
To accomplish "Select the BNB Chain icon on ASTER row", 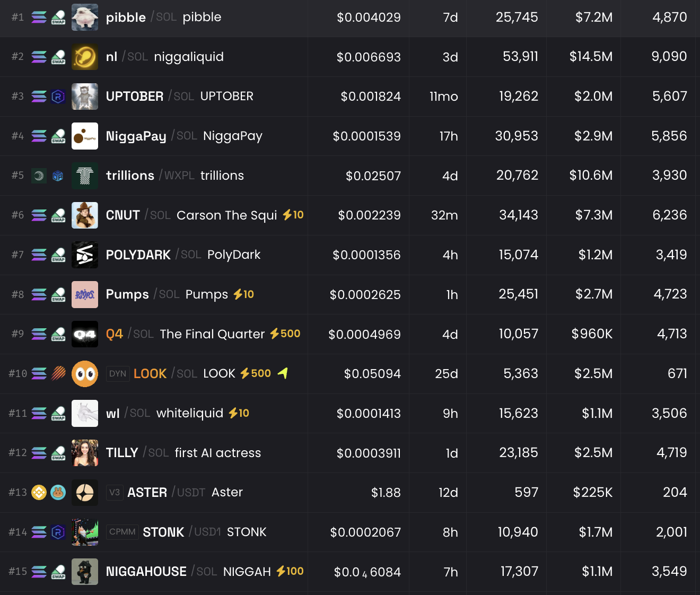I will click(39, 492).
